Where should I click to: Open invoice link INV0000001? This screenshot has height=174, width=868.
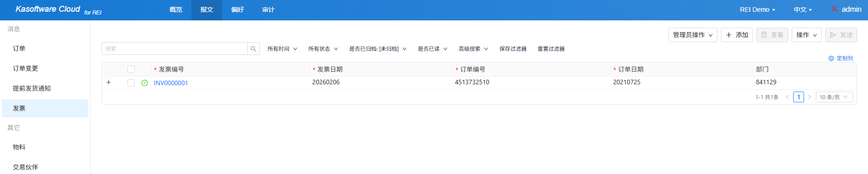[171, 83]
